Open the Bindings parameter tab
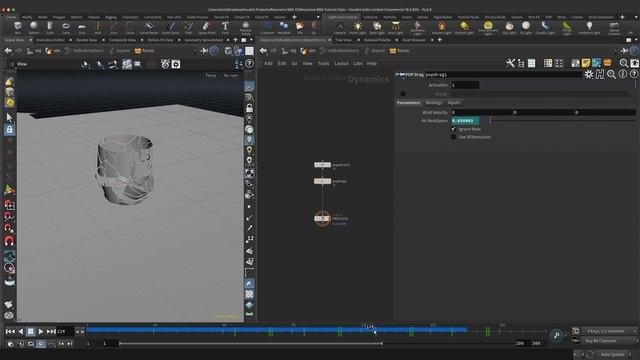640x360 pixels. (433, 102)
